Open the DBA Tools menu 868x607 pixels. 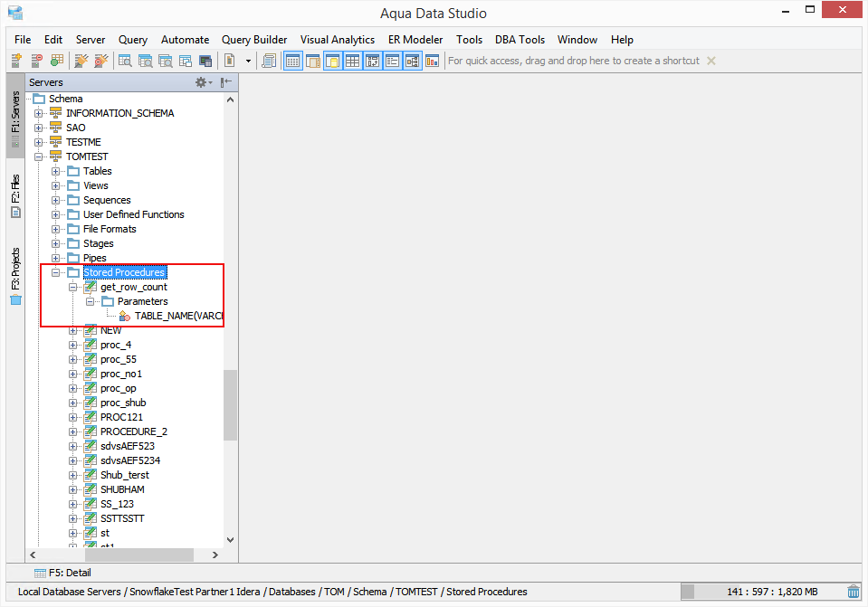click(x=520, y=40)
